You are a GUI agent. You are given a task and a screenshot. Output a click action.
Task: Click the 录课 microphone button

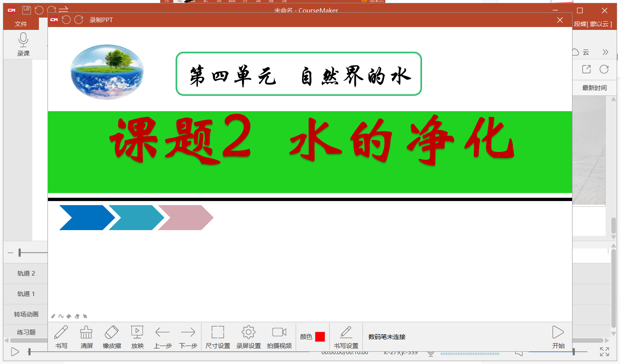pyautogui.click(x=23, y=44)
